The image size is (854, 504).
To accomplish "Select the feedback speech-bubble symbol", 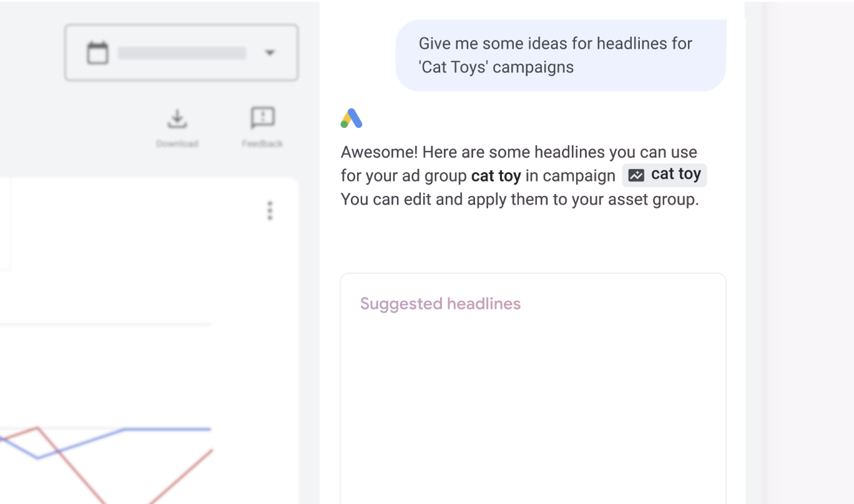I will [262, 117].
